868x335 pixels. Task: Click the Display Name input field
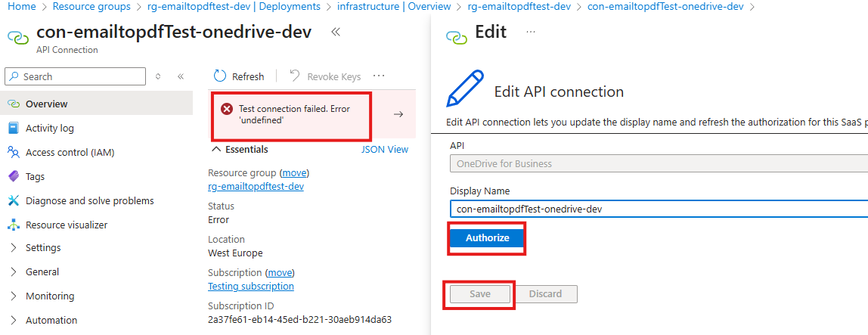click(659, 209)
